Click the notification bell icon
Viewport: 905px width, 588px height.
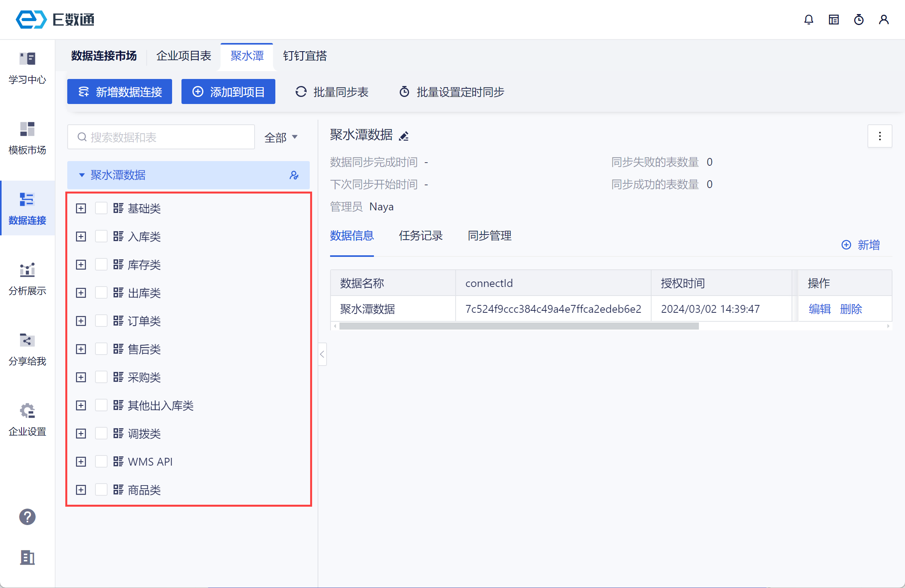(x=808, y=20)
